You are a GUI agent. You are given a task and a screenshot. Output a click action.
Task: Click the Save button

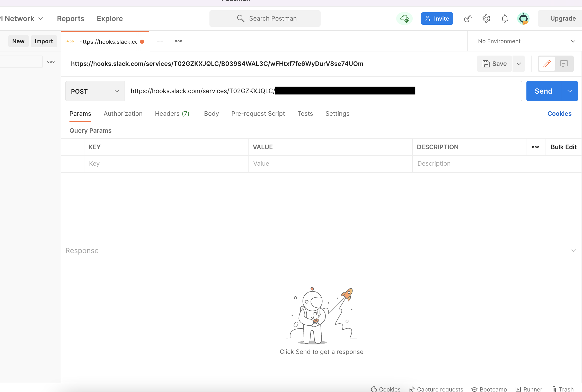pos(495,64)
